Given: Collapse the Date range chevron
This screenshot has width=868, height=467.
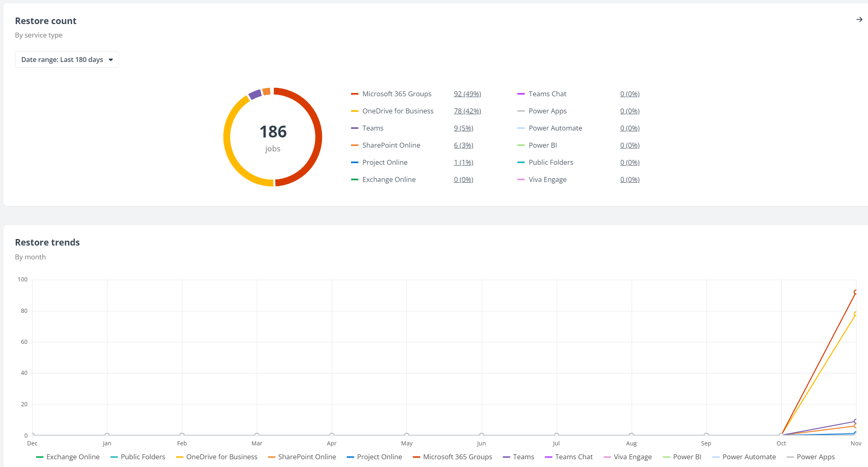Looking at the screenshot, I should tap(111, 60).
